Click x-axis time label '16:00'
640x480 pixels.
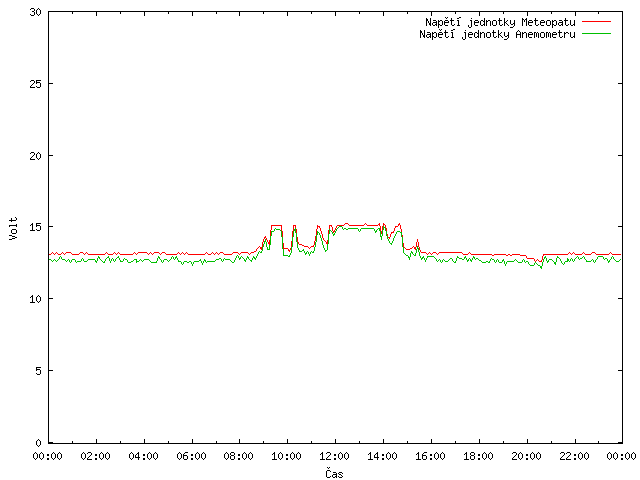coord(430,456)
